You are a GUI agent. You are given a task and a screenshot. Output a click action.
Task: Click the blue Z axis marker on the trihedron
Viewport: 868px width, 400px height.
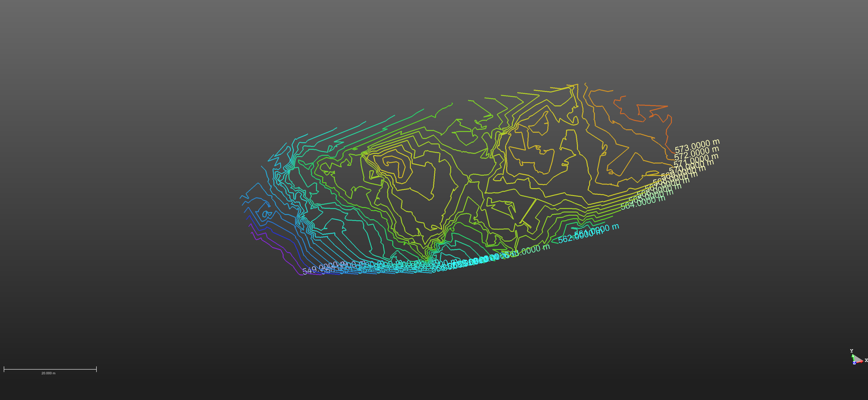pos(854,363)
